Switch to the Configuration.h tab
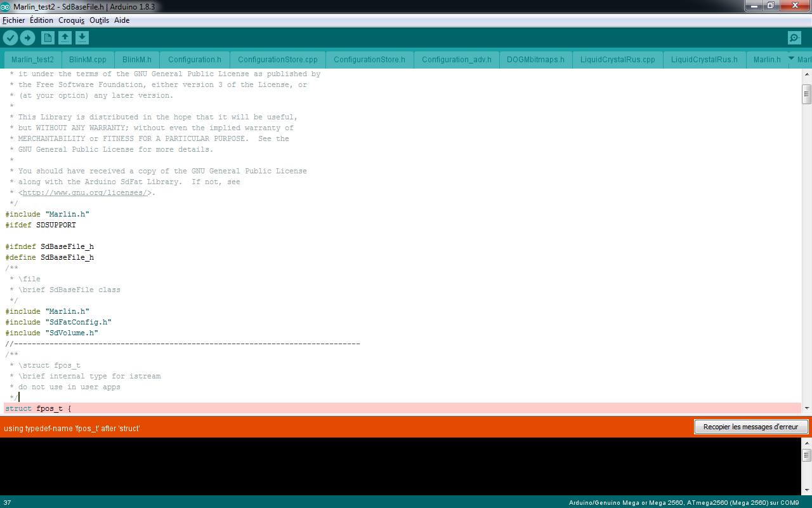This screenshot has width=812, height=508. click(x=195, y=60)
